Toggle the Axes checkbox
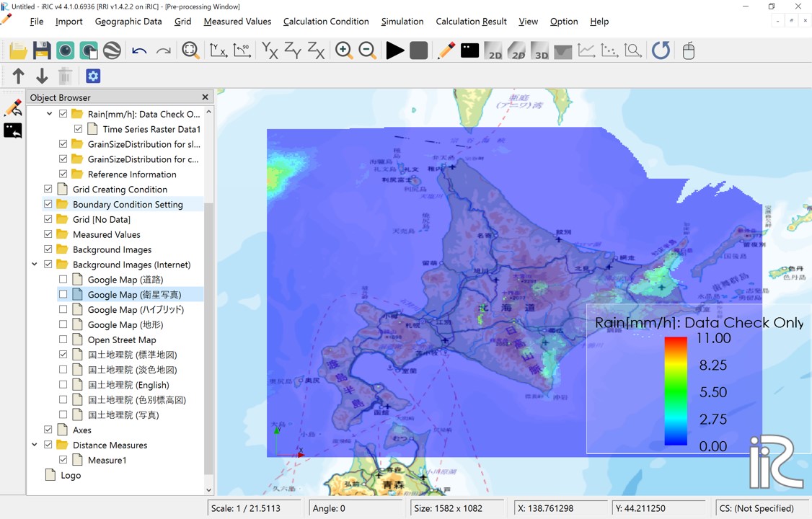Viewport: 812px width, 519px height. point(48,430)
